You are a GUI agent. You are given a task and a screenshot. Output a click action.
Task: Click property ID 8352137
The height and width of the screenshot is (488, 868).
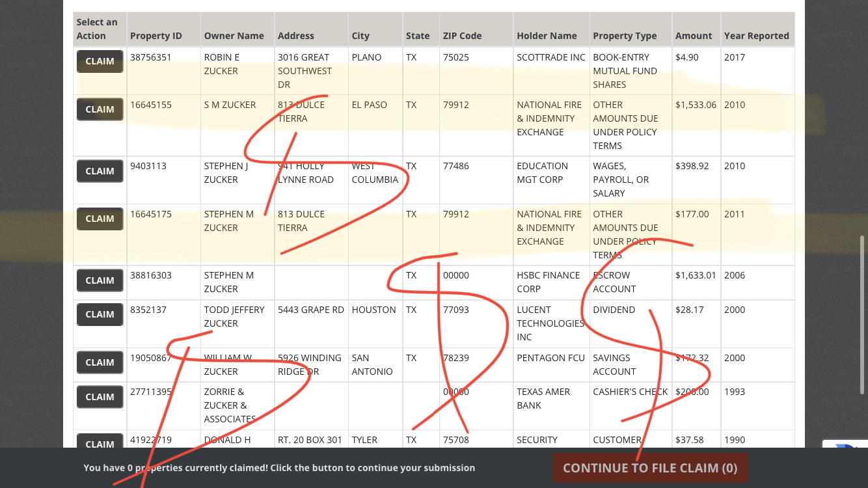[148, 310]
